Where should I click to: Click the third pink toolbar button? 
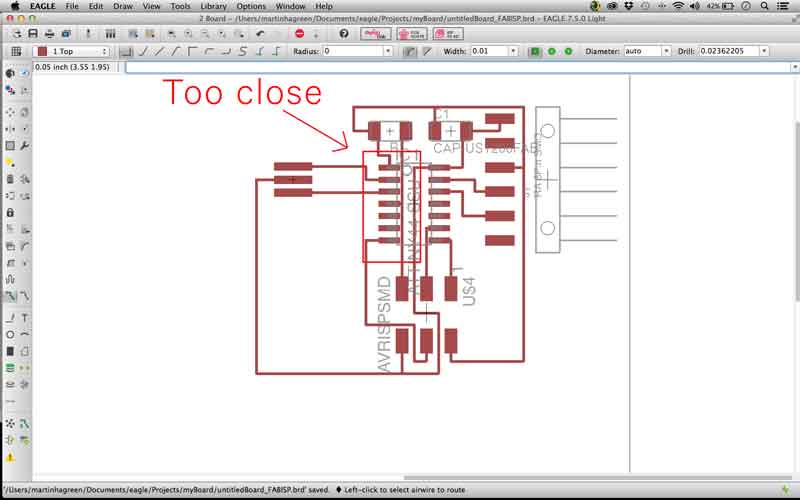click(x=448, y=34)
